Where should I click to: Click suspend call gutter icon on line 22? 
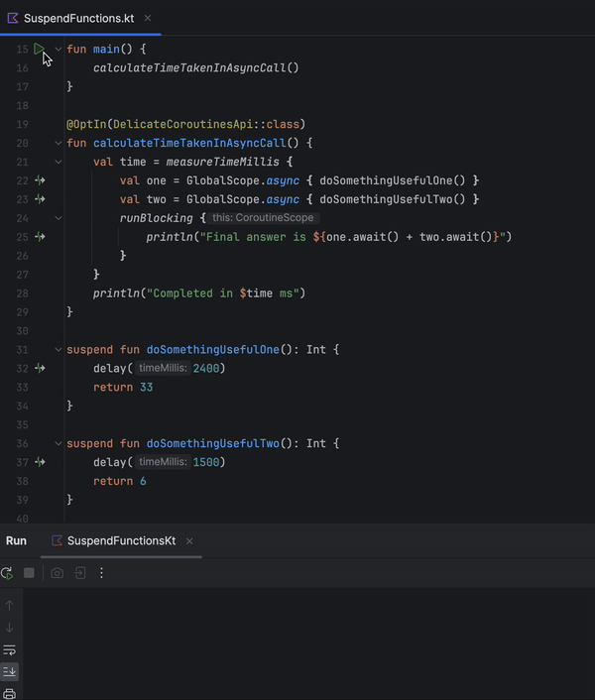pyautogui.click(x=40, y=180)
